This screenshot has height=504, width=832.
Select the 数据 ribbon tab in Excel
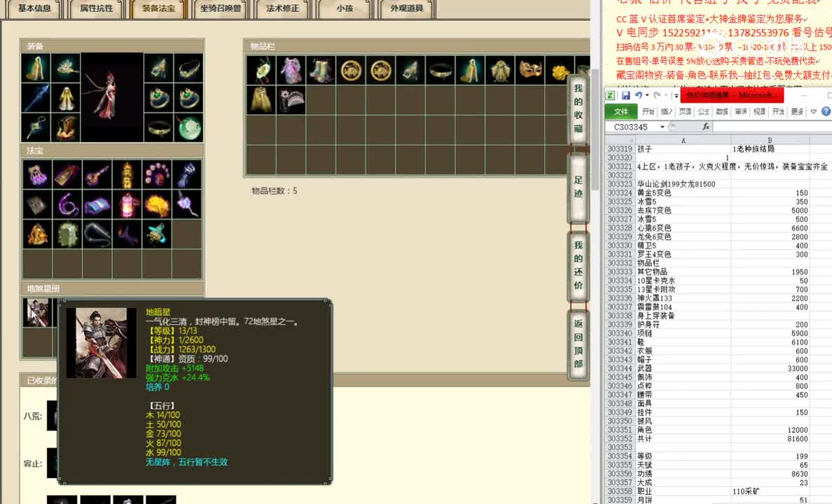tap(721, 111)
